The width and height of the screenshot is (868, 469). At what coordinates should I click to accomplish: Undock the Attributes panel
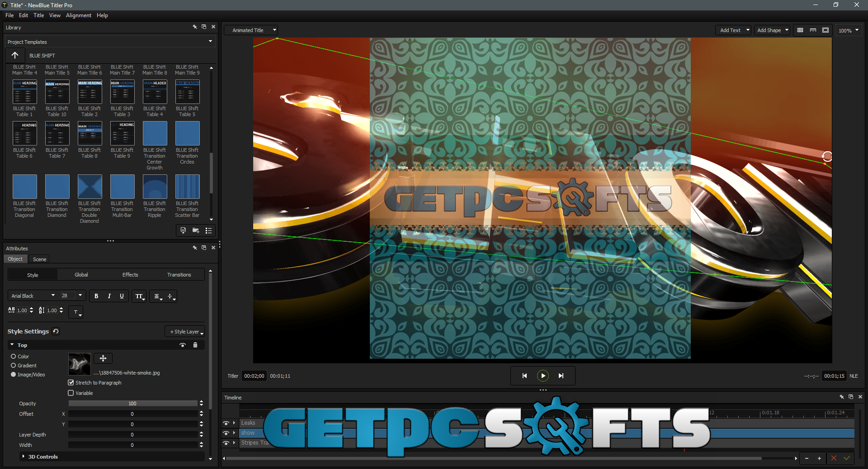[x=204, y=248]
